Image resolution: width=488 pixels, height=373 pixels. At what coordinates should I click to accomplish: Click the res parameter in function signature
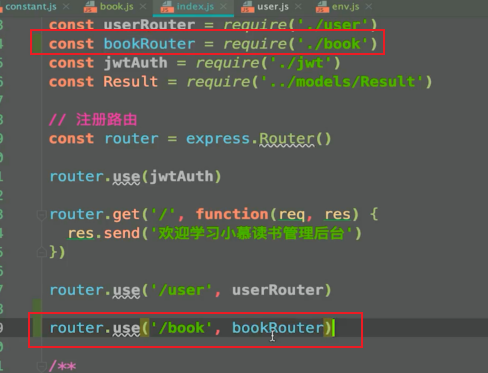(337, 215)
